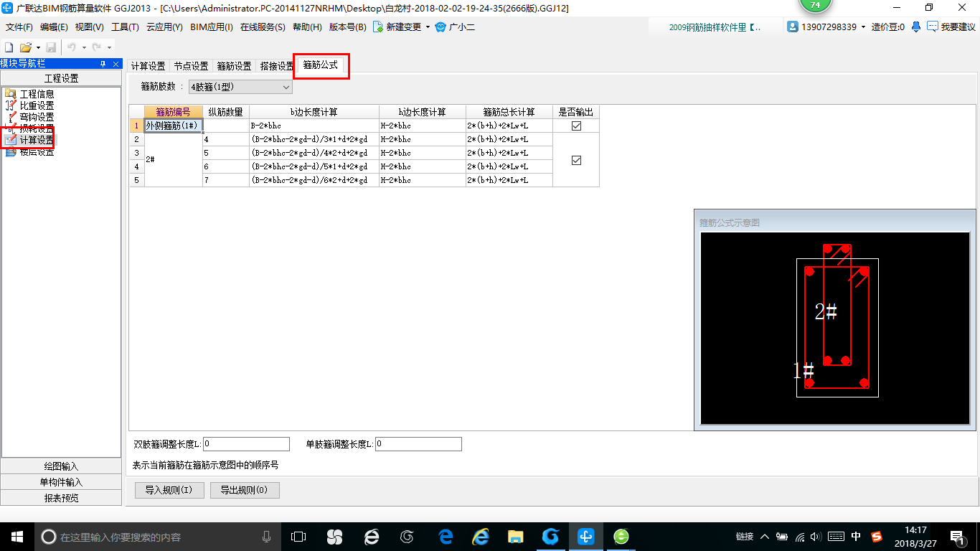Screen dimensions: 980x551
Task: Click the 导入规则(I) button
Action: 169,490
